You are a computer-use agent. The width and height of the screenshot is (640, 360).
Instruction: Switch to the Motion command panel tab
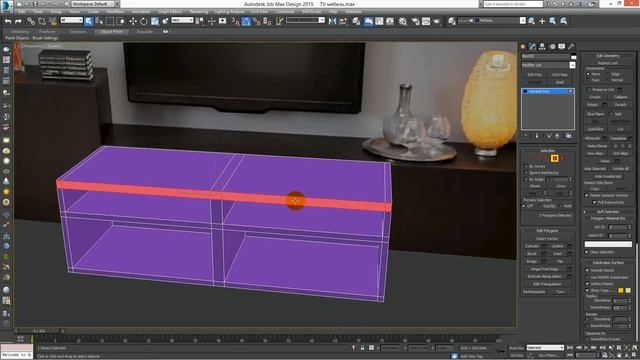coord(552,47)
